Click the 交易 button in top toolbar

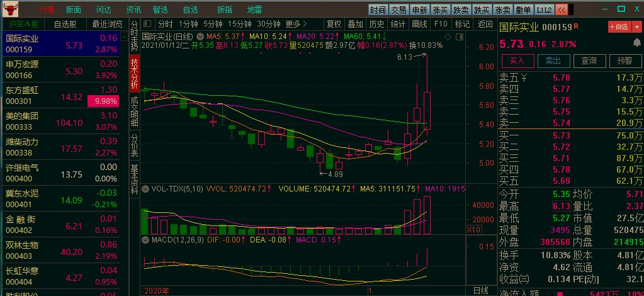tap(398, 10)
